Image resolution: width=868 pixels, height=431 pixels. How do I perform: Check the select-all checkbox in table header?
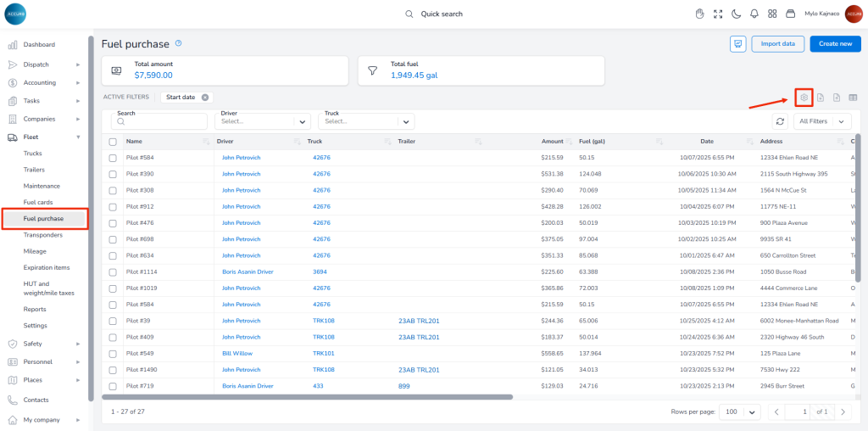(x=113, y=142)
